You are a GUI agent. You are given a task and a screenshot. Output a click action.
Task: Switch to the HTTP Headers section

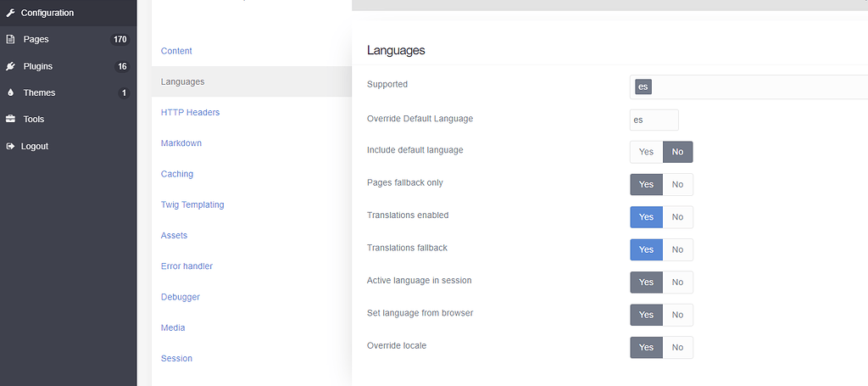190,112
